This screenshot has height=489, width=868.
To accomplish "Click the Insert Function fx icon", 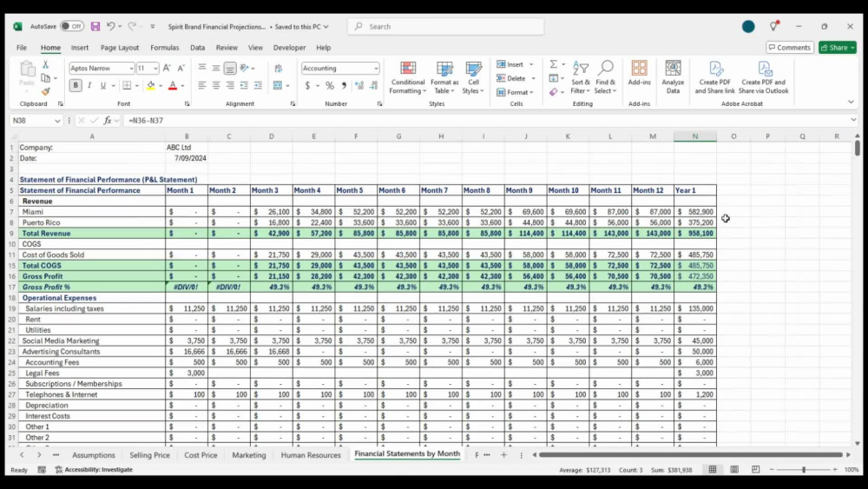I will 108,120.
